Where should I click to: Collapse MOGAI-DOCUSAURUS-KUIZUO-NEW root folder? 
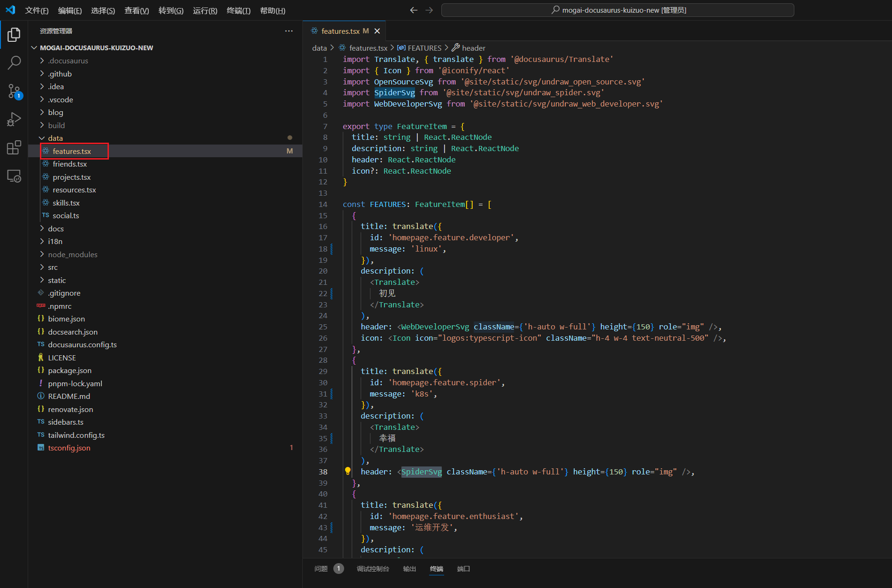pyautogui.click(x=34, y=48)
